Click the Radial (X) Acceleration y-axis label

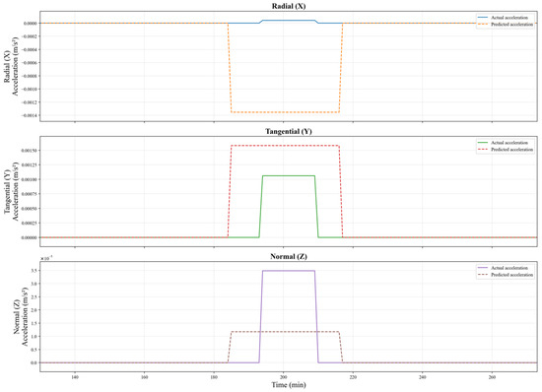click(11, 66)
